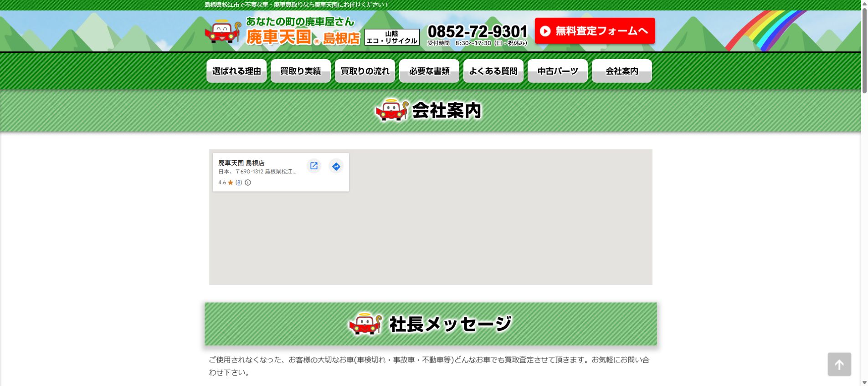Screen dimensions: 868x386
Task: Click the 受付時間 8:30～17:30 hours text
Action: 477,43
